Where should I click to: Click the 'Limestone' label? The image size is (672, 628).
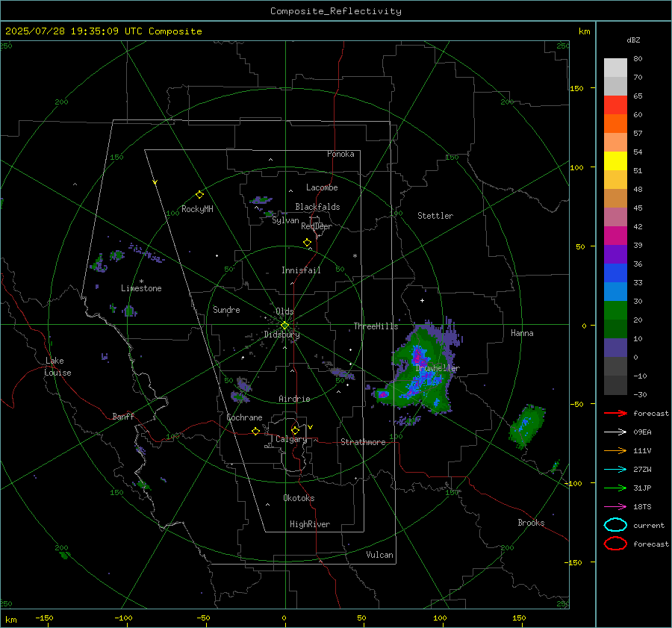click(141, 288)
